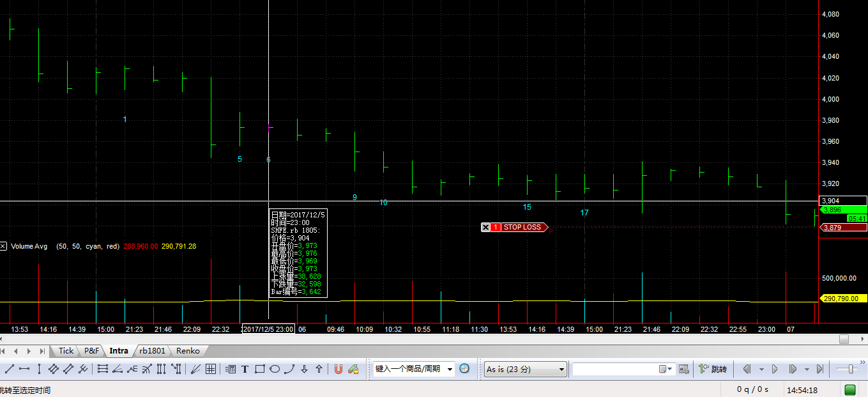Screen dimensions: 868x397
Task: Select the Fibonacci retracement lines tool
Action: 103,369
